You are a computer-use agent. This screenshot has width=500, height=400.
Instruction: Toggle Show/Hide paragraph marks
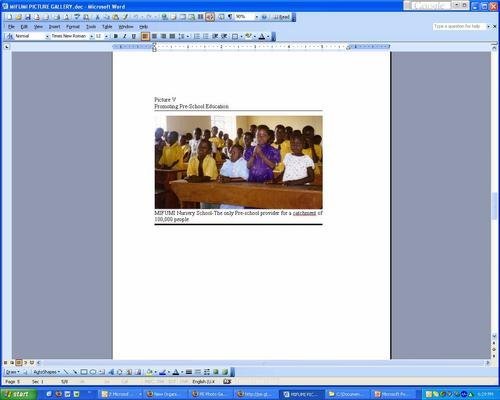pos(230,17)
